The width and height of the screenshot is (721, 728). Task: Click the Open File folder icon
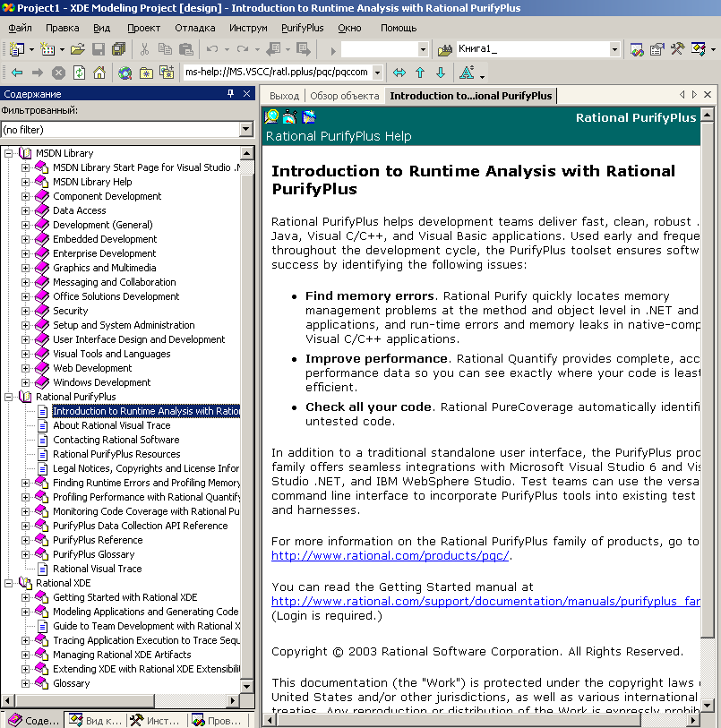[x=78, y=48]
